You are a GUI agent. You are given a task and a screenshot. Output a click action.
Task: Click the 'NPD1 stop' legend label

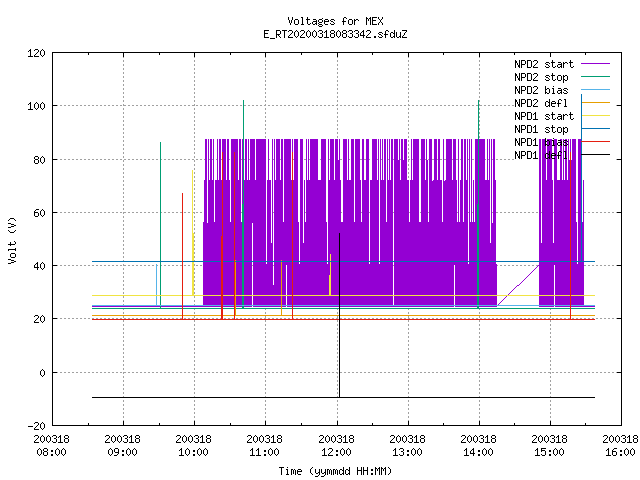click(x=541, y=129)
